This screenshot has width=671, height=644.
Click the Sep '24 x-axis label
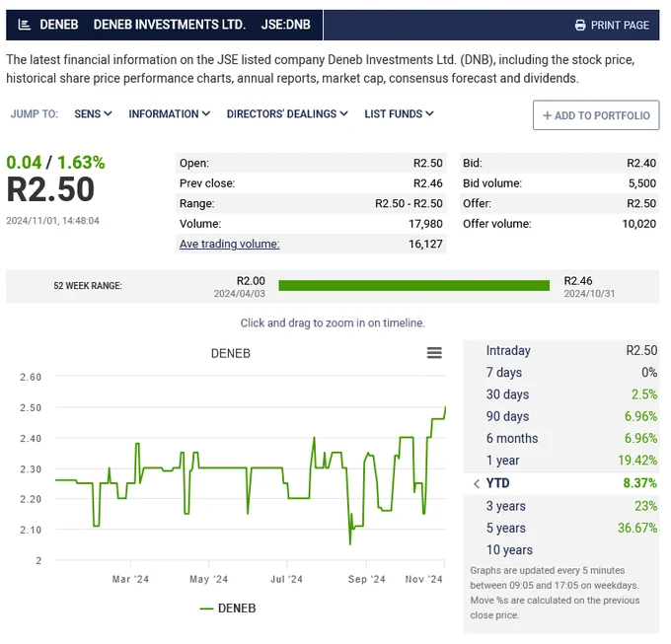367,580
